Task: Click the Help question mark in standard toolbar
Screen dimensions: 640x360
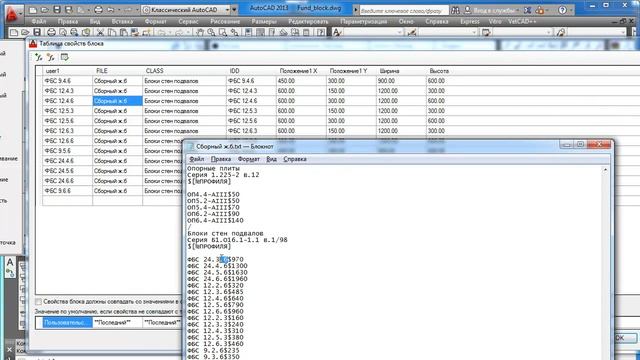Action: click(x=321, y=32)
